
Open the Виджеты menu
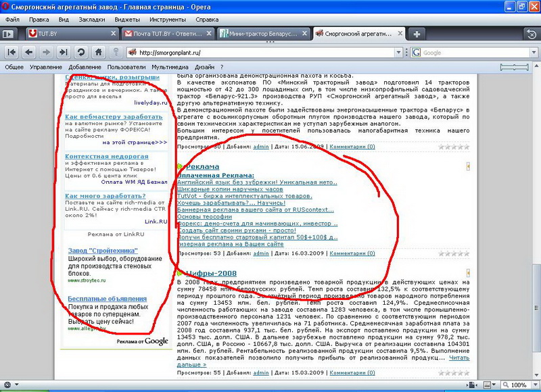click(127, 20)
